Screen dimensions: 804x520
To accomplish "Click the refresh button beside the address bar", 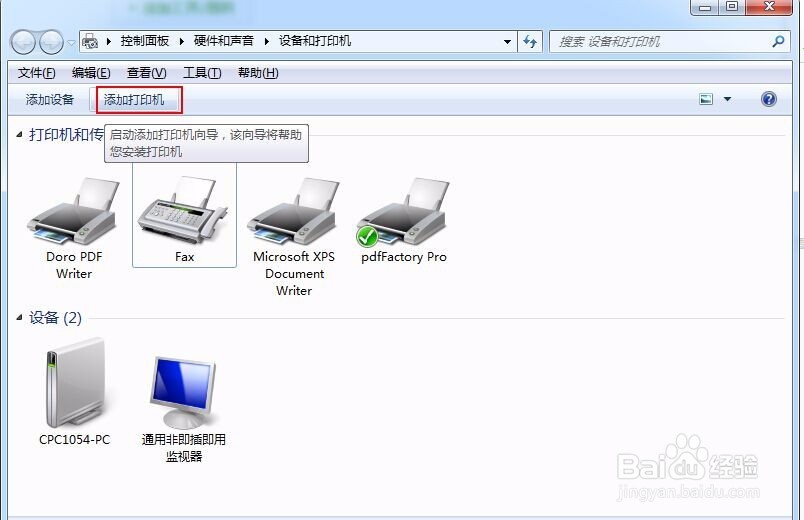I will click(530, 42).
